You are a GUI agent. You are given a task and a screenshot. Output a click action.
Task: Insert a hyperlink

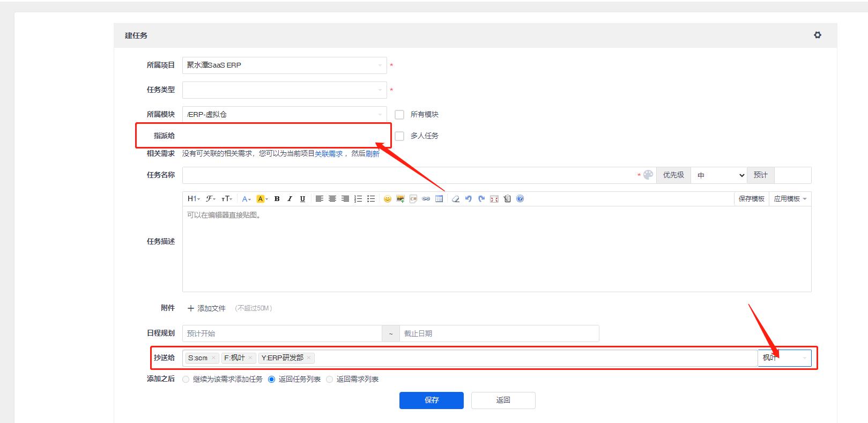click(x=426, y=199)
